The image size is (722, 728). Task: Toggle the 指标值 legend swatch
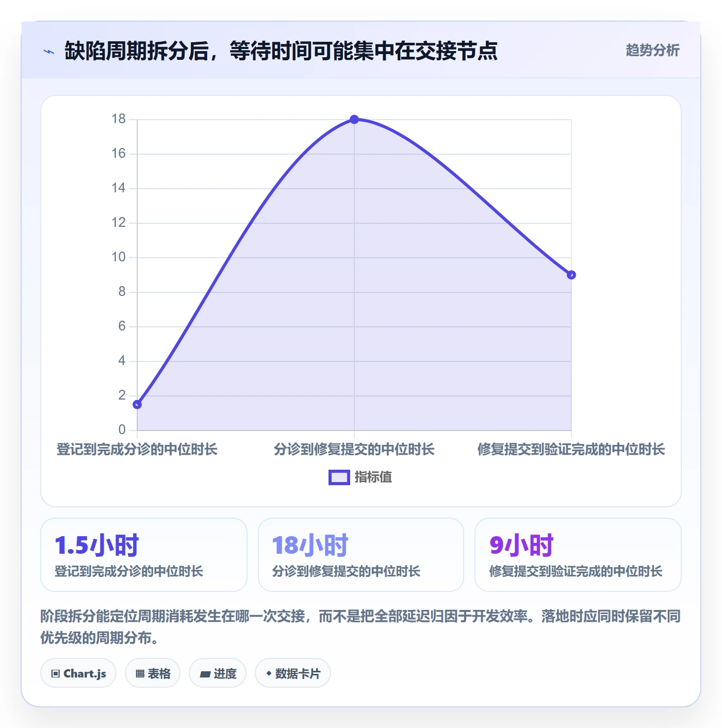[339, 477]
